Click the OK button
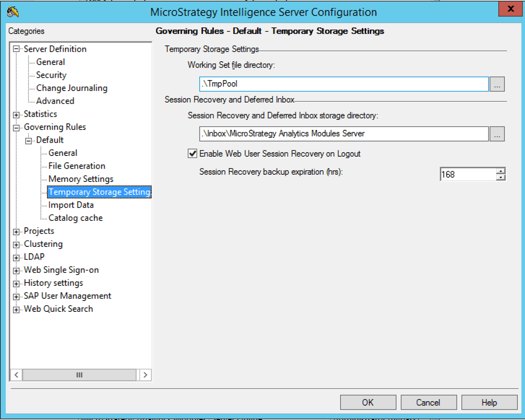525x420 pixels. click(x=368, y=402)
